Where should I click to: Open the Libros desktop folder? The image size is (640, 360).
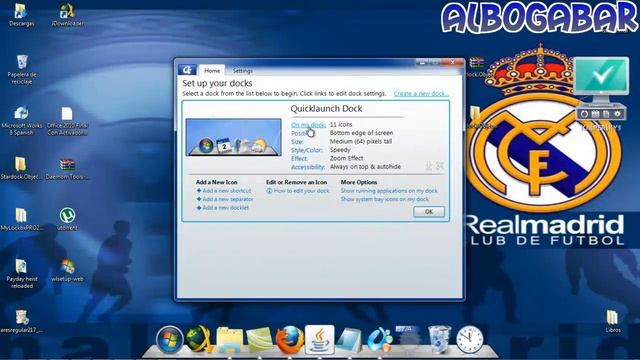pyautogui.click(x=613, y=322)
